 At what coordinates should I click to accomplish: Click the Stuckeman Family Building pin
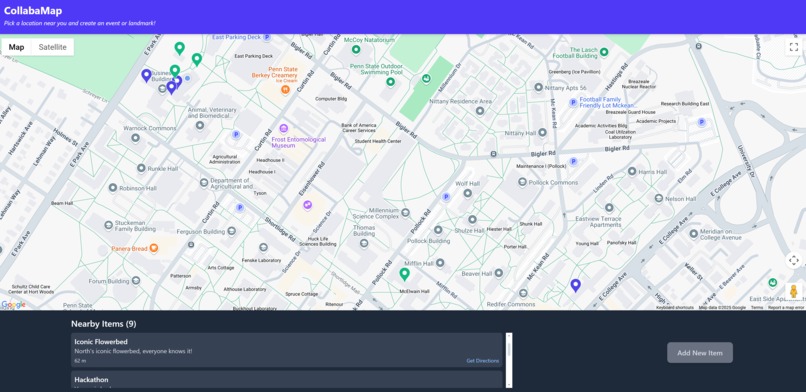tap(108, 225)
